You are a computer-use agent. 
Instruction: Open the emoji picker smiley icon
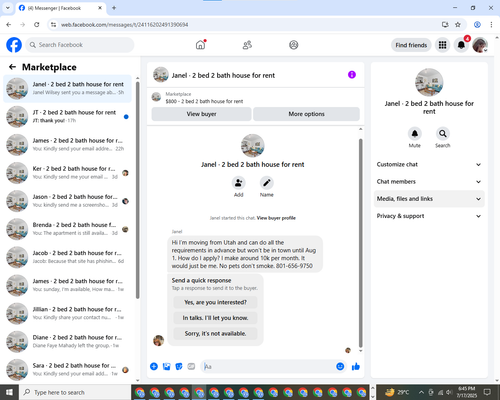(340, 367)
